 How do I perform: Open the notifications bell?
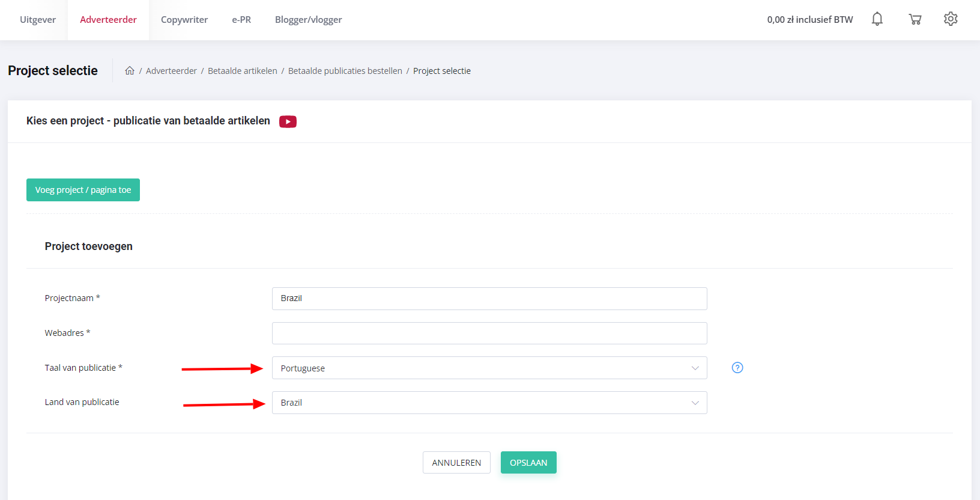pos(877,19)
